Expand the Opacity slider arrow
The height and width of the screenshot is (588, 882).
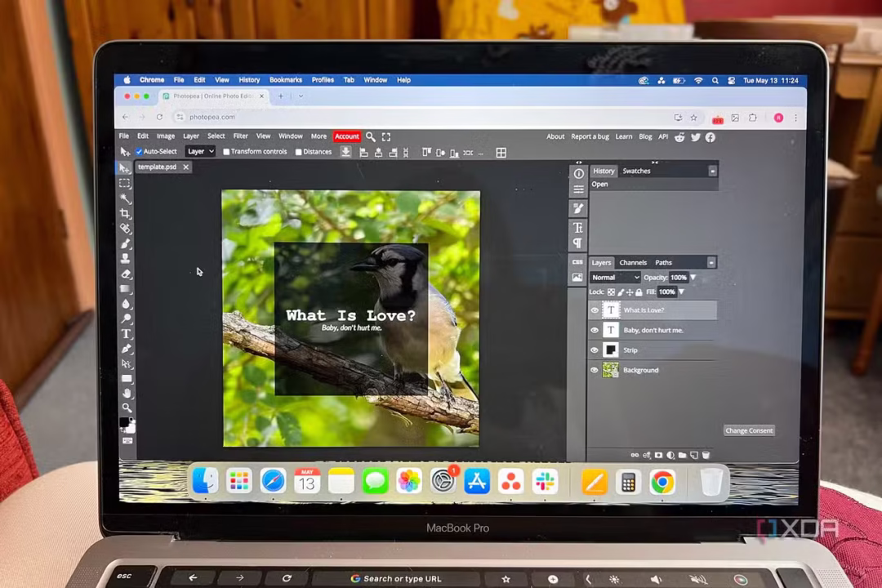[693, 278]
